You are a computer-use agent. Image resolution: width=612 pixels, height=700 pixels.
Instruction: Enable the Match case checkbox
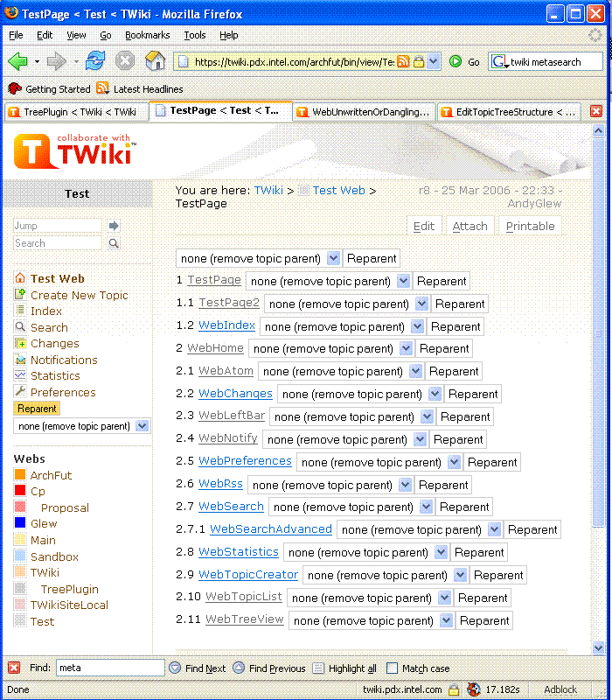click(392, 668)
